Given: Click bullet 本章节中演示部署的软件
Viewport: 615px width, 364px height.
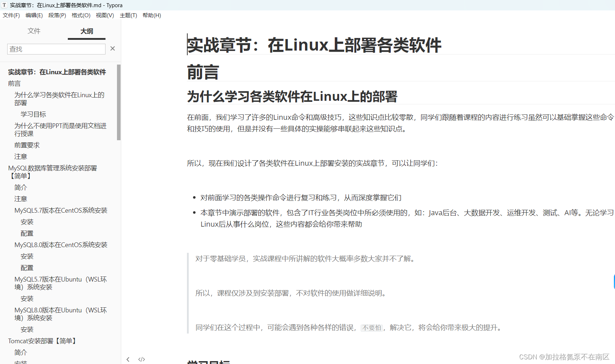Looking at the screenshot, I should pos(408,218).
